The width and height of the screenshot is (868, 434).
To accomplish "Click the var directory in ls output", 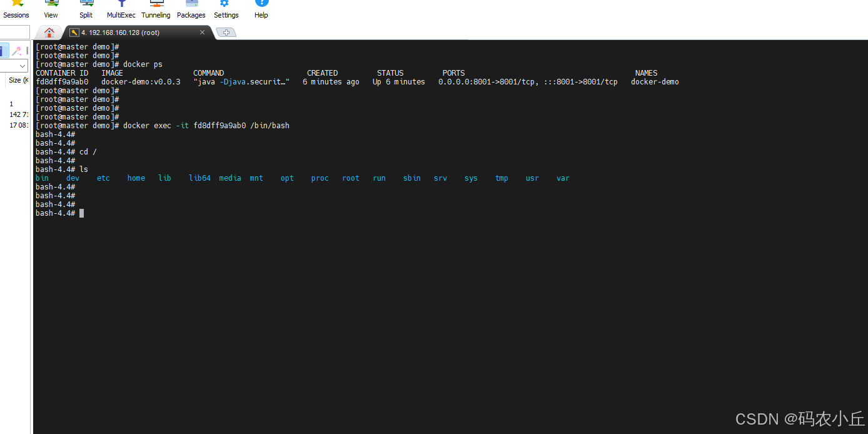I will pyautogui.click(x=563, y=178).
